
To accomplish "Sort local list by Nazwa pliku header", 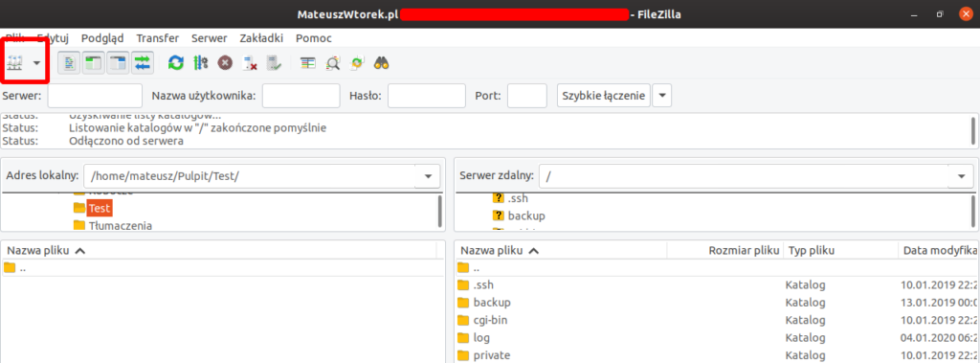I will point(218,251).
